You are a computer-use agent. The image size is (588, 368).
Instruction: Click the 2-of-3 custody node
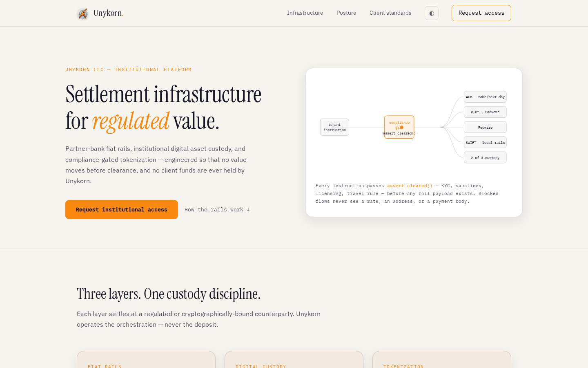point(485,157)
